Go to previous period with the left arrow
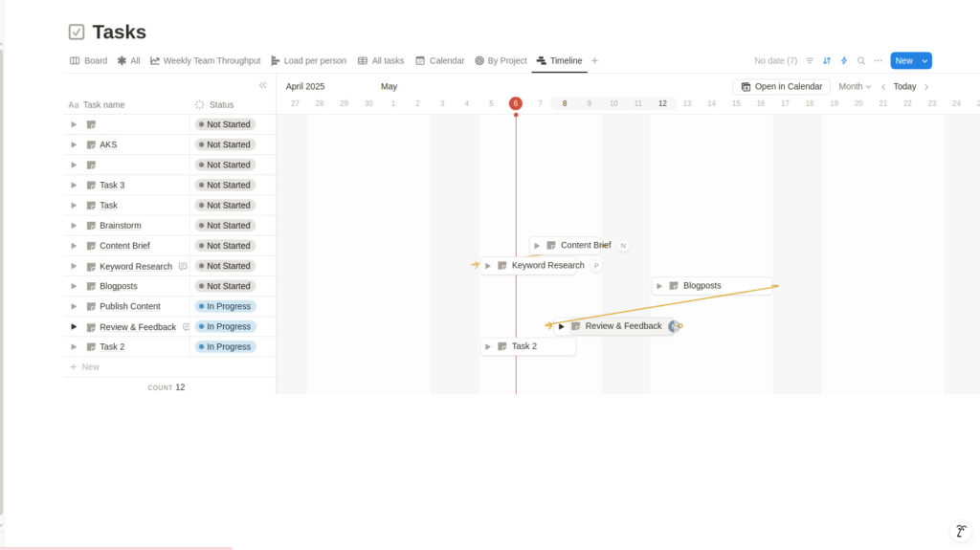This screenshot has width=980, height=550. tap(883, 87)
